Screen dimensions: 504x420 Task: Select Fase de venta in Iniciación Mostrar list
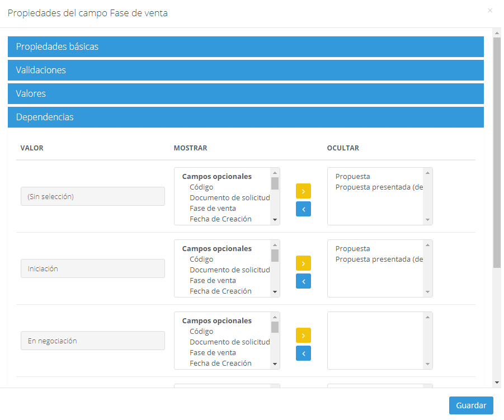click(213, 280)
